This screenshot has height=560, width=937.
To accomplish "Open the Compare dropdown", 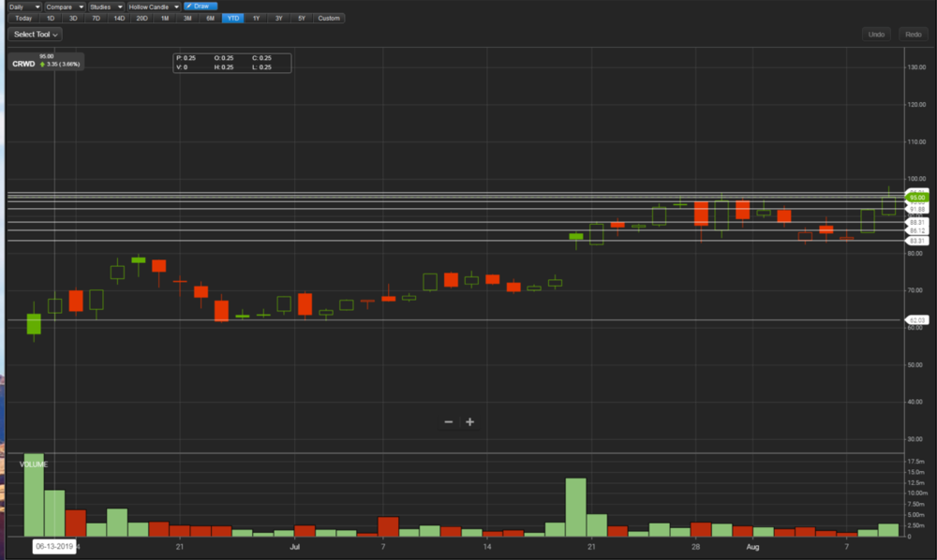I will pyautogui.click(x=64, y=7).
